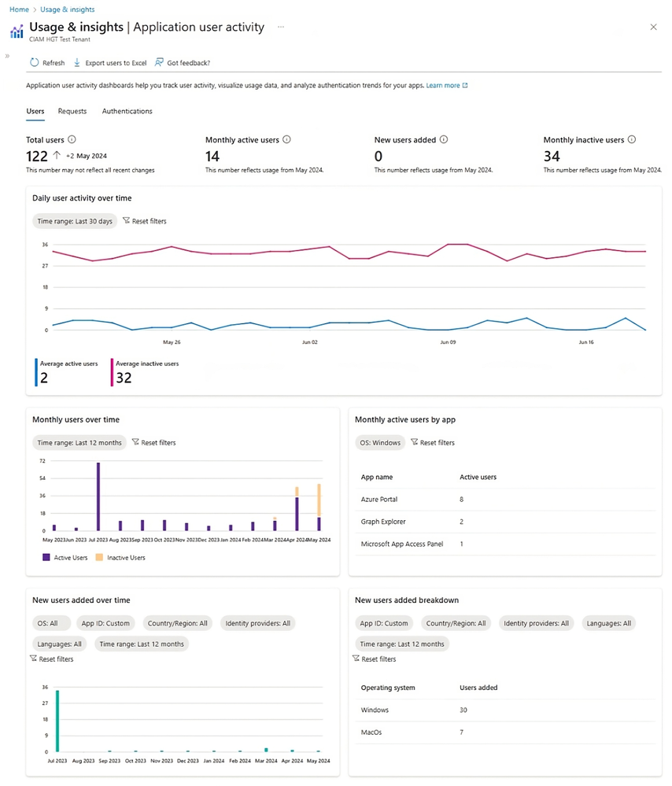Switch to the Requests tab
This screenshot has width=672, height=786.
coord(72,111)
